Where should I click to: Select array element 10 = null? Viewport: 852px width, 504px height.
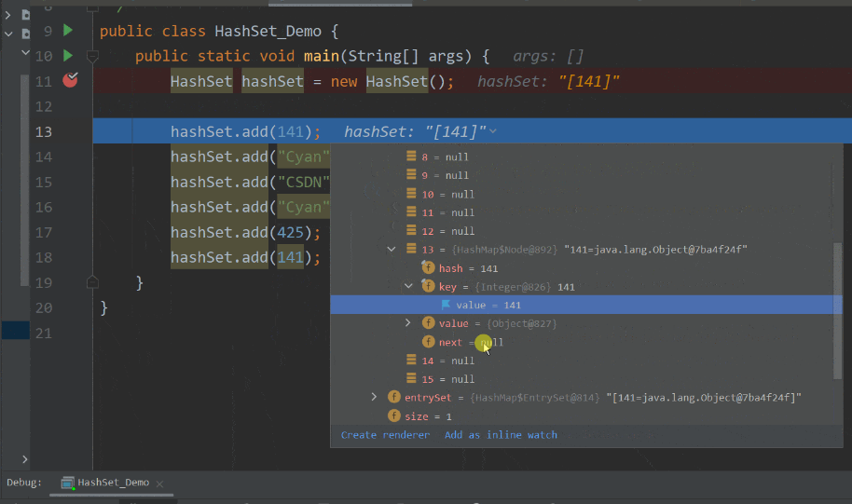tap(582, 195)
